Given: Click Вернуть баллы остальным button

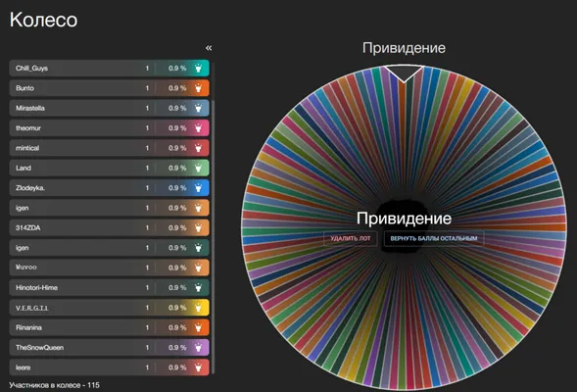Looking at the screenshot, I should (x=434, y=238).
